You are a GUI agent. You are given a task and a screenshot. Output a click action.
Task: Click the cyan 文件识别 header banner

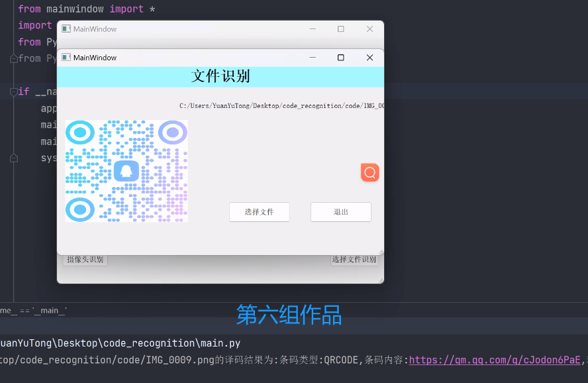[220, 76]
